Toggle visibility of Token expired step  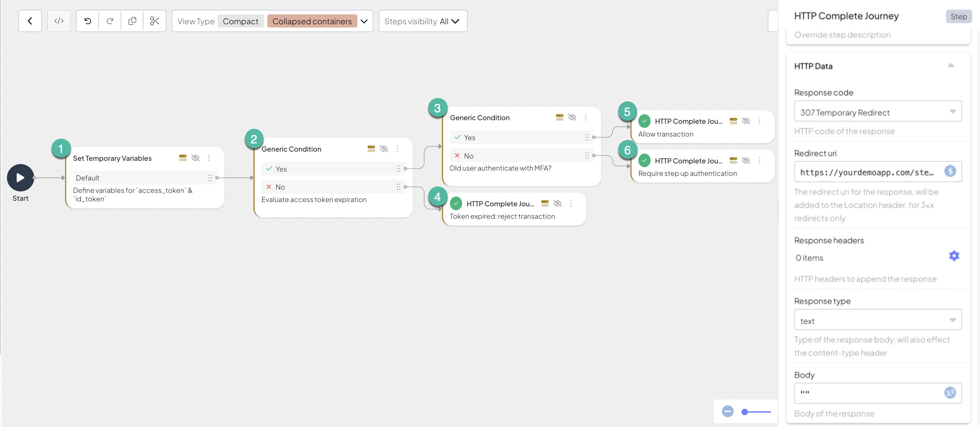[558, 203]
